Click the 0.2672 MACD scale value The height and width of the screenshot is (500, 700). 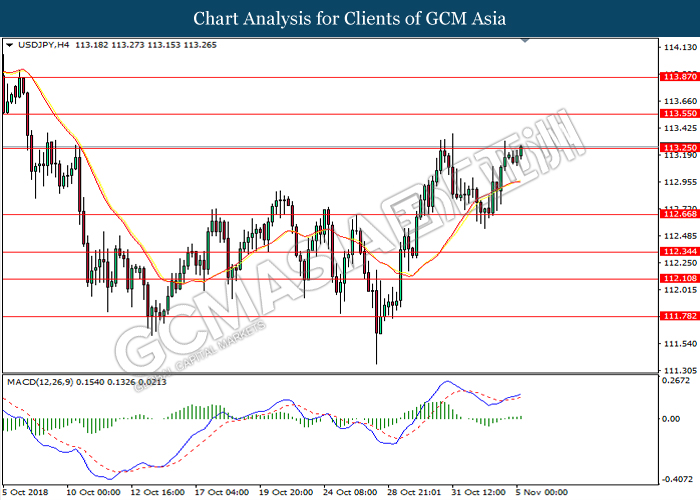[x=676, y=380]
